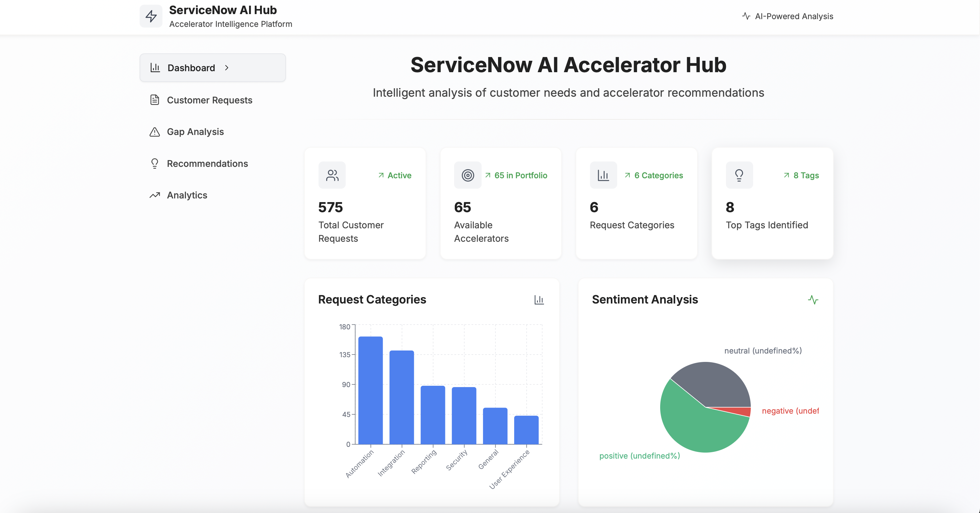This screenshot has height=513, width=980.
Task: Open the Analytics sidebar item
Action: point(187,195)
